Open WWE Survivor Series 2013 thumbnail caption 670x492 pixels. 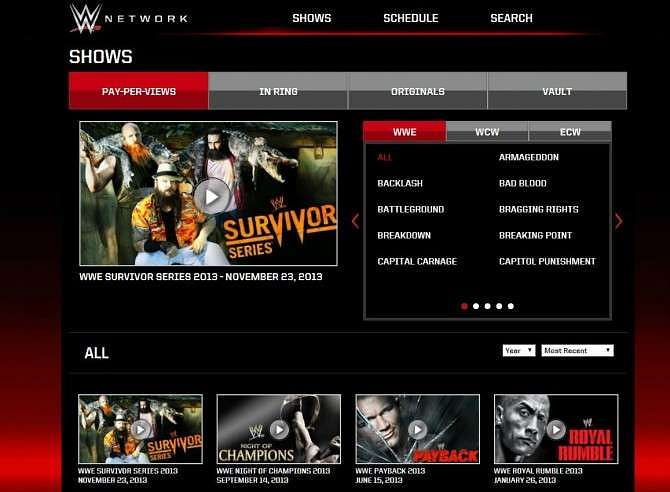coord(128,475)
